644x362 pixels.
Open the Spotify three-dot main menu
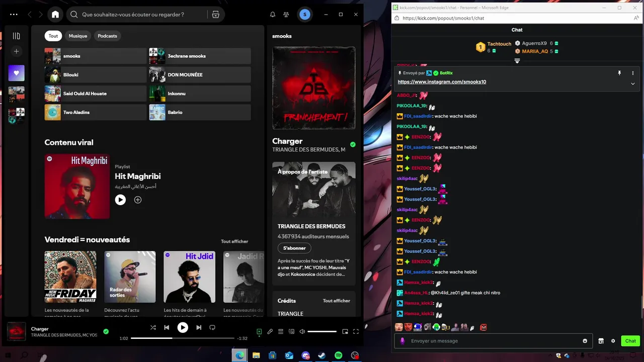(14, 15)
